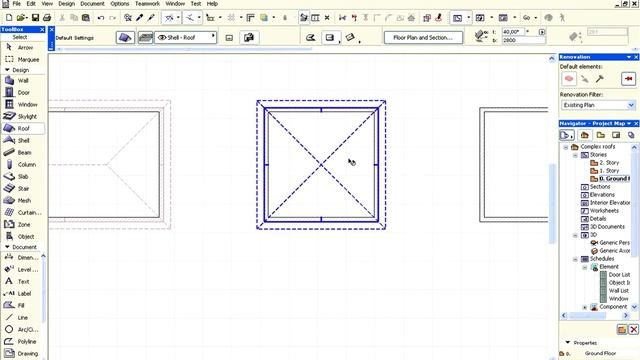Open the File menu
The height and width of the screenshot is (360, 640).
(x=16, y=4)
